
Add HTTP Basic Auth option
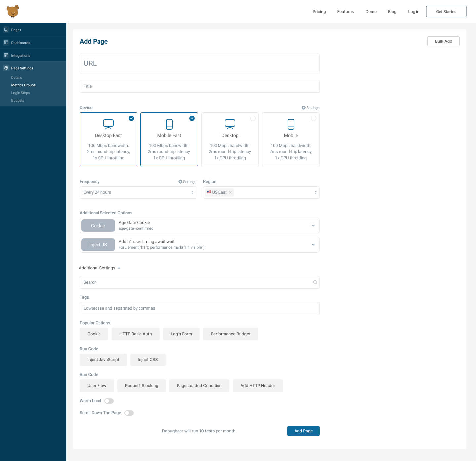tap(136, 334)
